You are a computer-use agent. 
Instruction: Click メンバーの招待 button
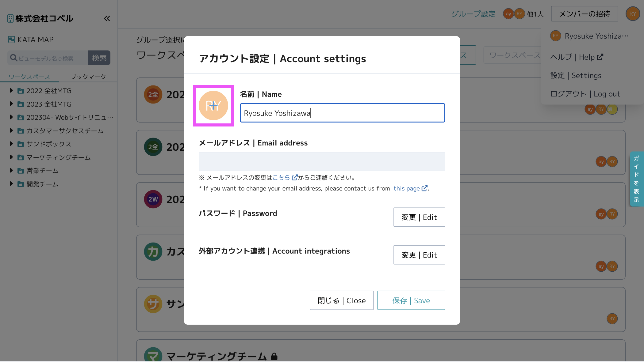[x=585, y=14]
